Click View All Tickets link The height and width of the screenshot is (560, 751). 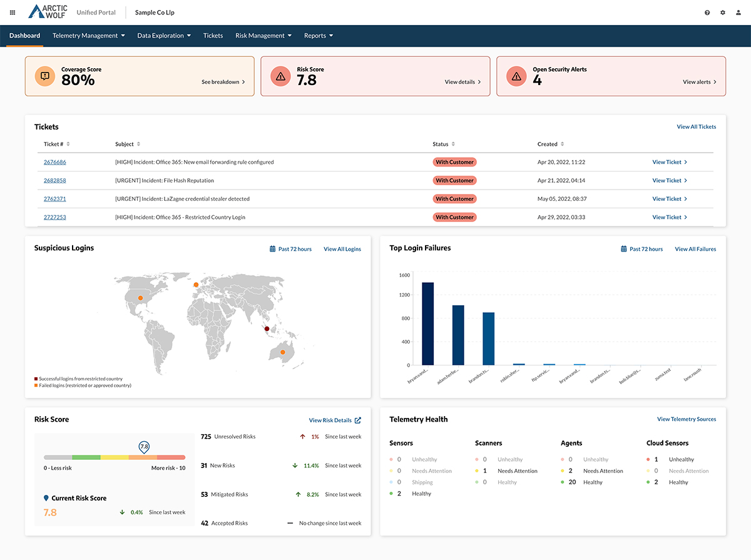(696, 127)
